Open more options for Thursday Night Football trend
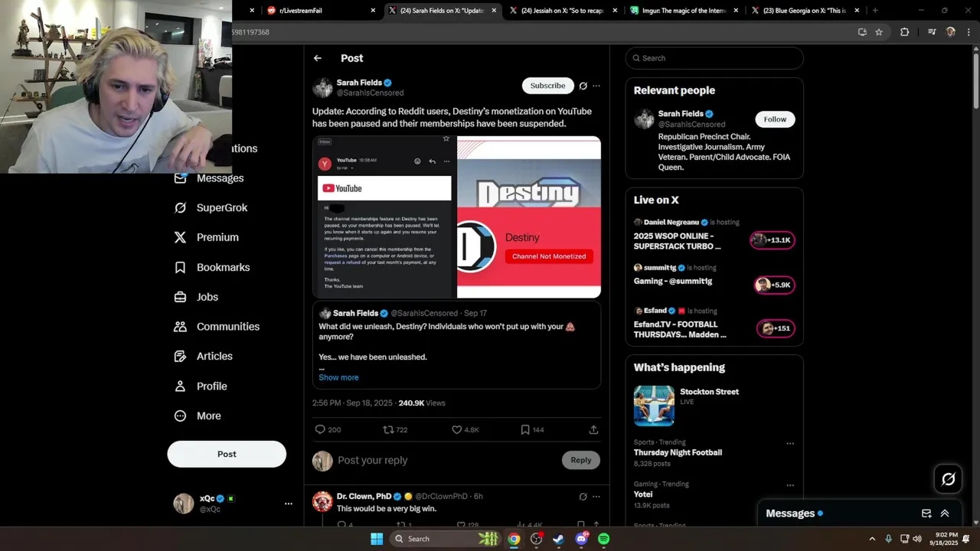Image resolution: width=980 pixels, height=551 pixels. (790, 444)
